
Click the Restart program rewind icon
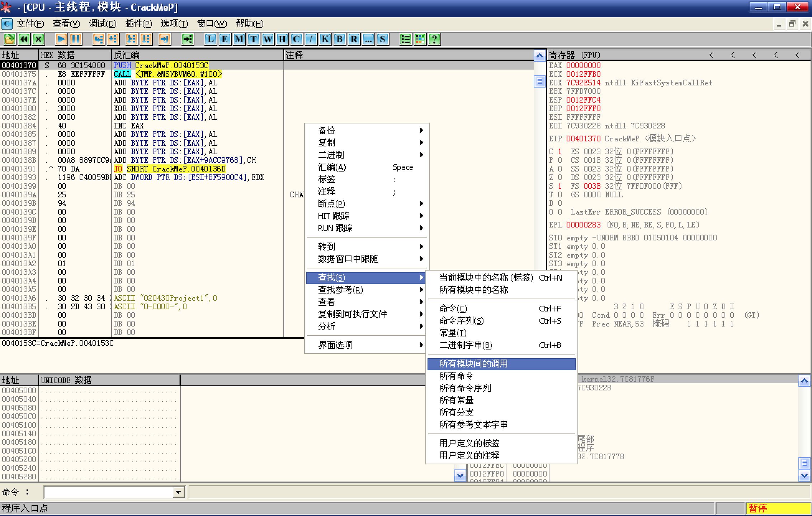point(24,39)
